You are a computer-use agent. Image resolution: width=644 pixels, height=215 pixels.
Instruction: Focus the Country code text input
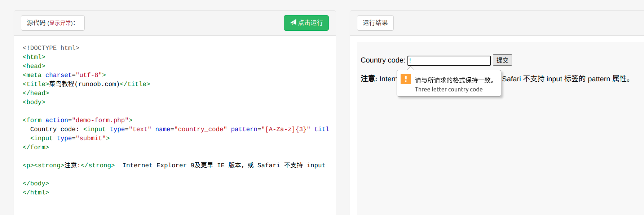click(x=449, y=60)
